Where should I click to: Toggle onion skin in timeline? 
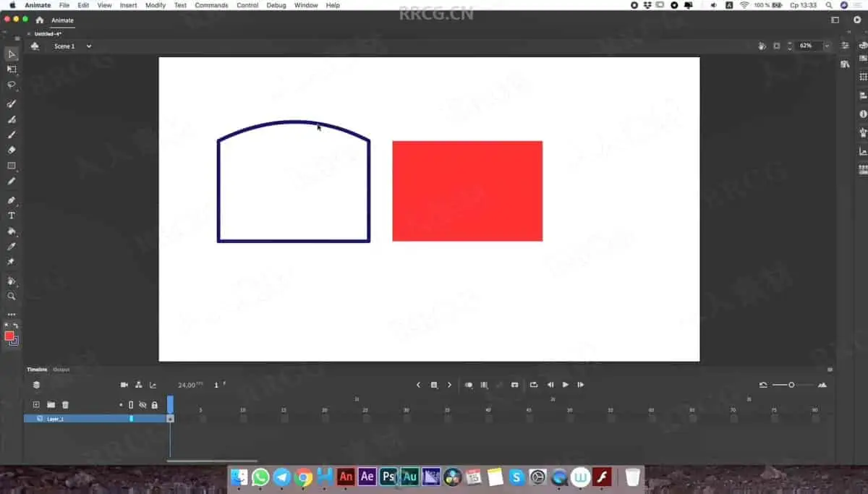[x=469, y=385]
